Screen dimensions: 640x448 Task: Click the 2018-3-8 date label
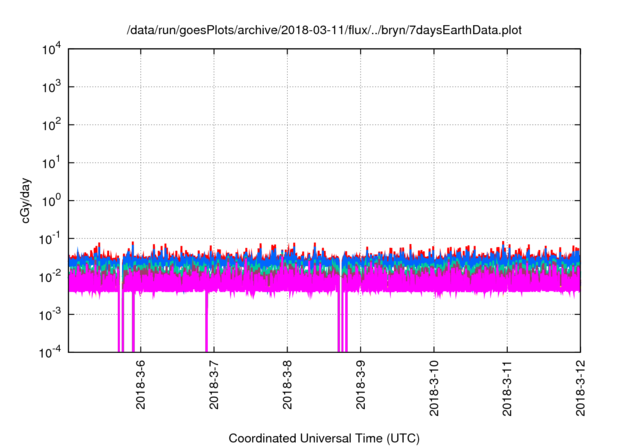point(287,385)
